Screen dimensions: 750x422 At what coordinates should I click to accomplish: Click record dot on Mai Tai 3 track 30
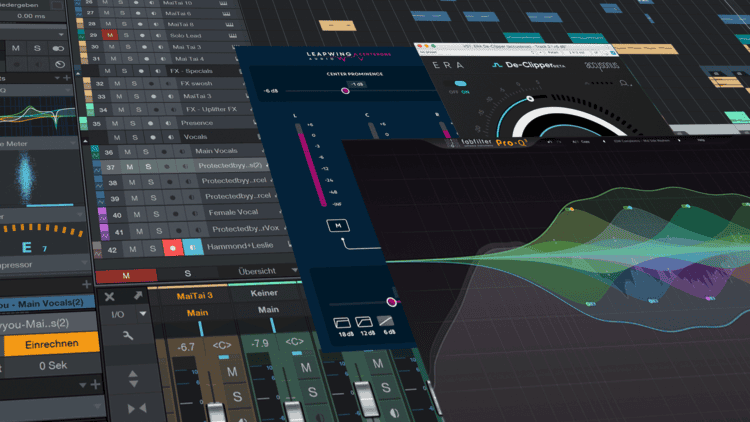(144, 47)
